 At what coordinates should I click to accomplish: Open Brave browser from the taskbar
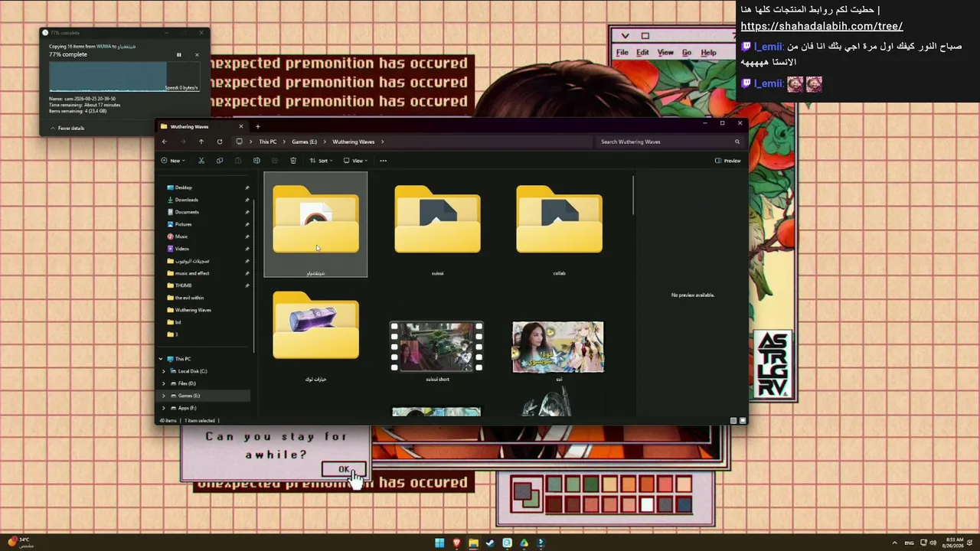456,543
